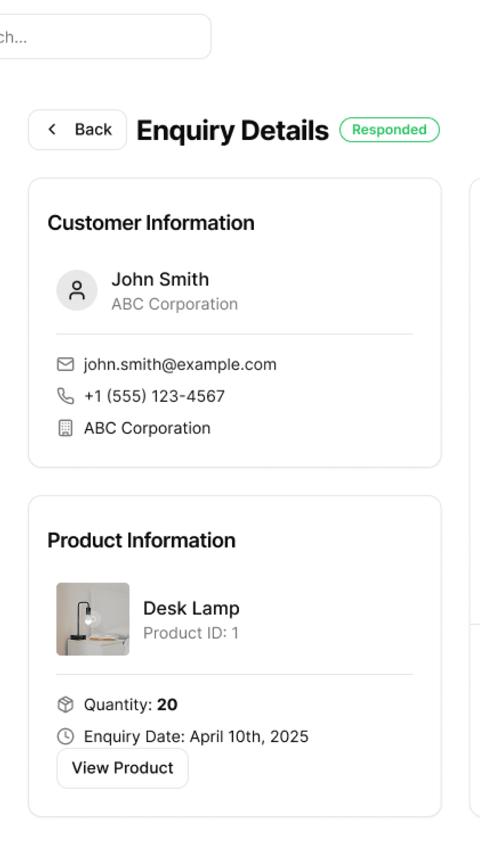
Task: Click the phone icon
Action: point(65,396)
